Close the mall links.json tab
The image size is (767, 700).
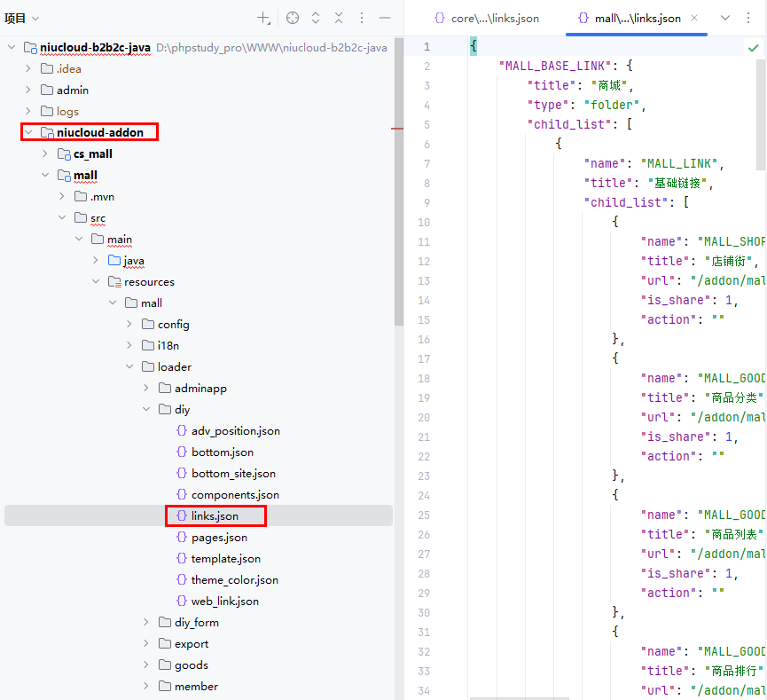[x=694, y=18]
